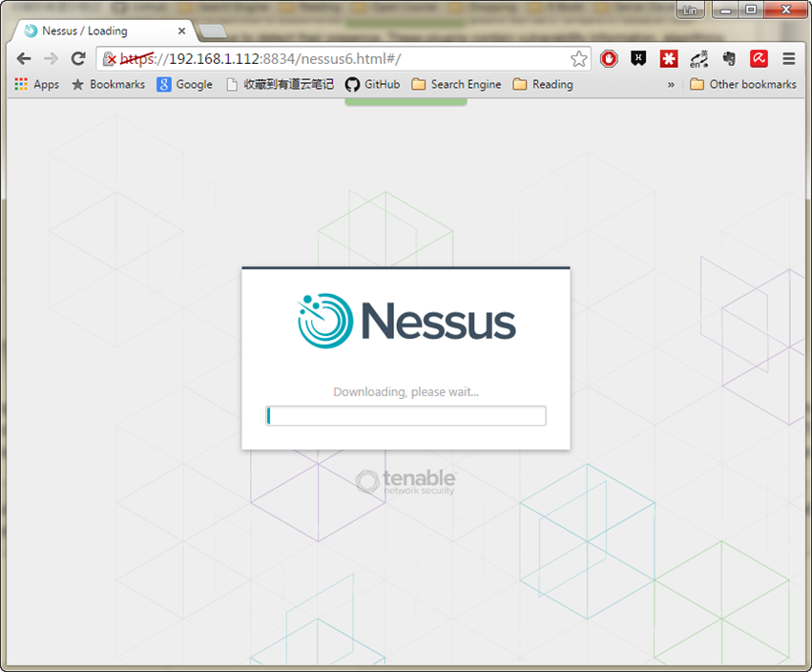The width and height of the screenshot is (812, 672).
Task: Open the black shield extension icon
Action: 638,58
